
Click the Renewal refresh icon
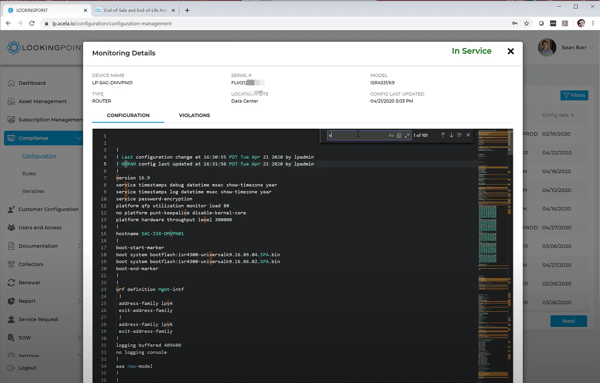[11, 283]
